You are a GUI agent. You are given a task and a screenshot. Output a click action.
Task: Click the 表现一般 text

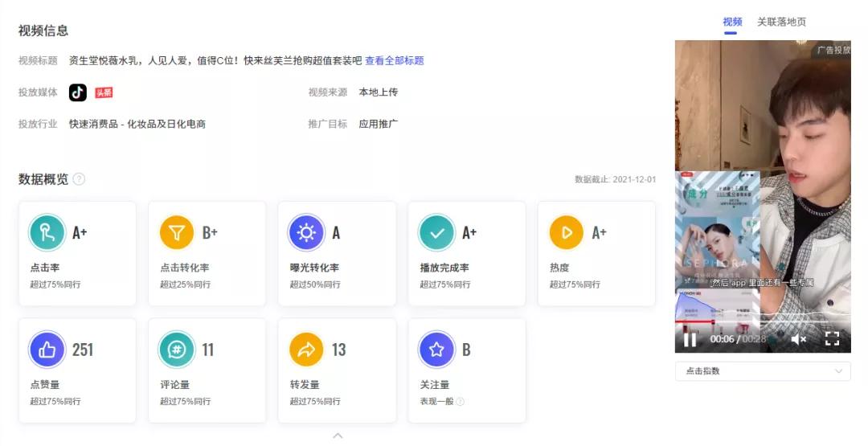tap(436, 401)
